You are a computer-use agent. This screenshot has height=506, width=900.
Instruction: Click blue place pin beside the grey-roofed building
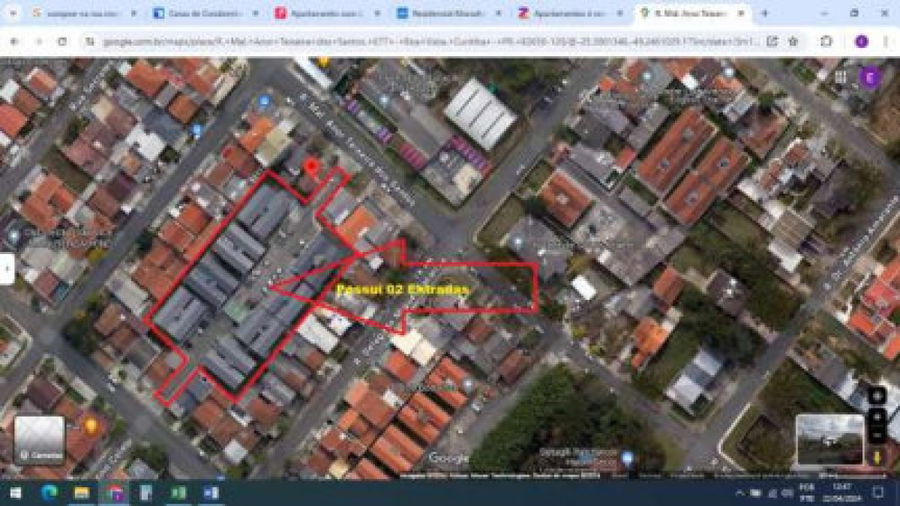(x=518, y=242)
